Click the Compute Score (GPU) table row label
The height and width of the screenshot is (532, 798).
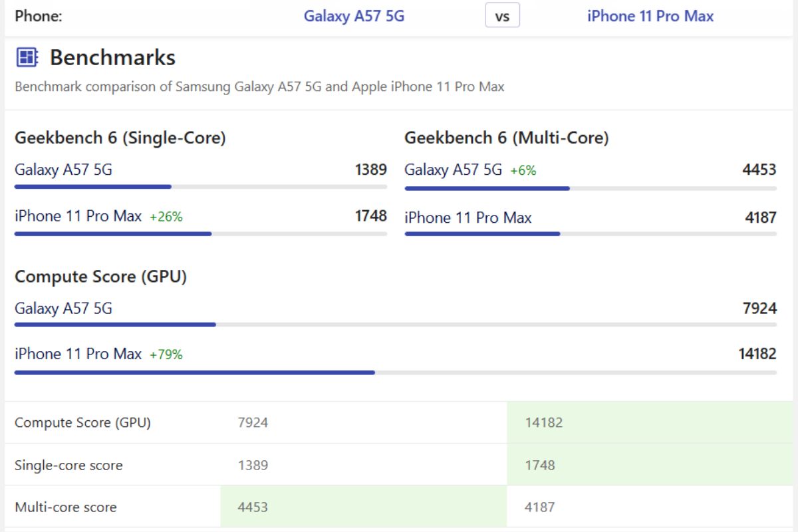click(82, 422)
